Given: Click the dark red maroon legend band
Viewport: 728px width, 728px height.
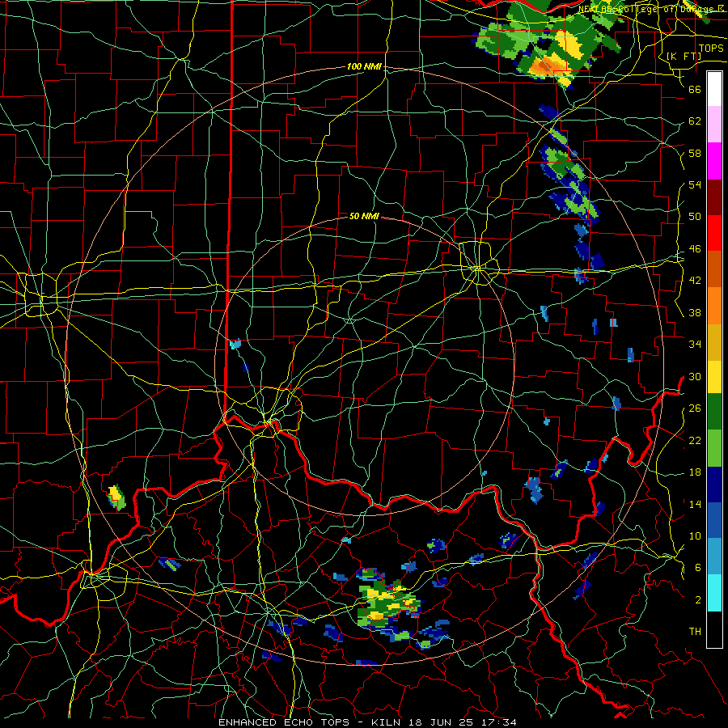Looking at the screenshot, I should click(714, 197).
